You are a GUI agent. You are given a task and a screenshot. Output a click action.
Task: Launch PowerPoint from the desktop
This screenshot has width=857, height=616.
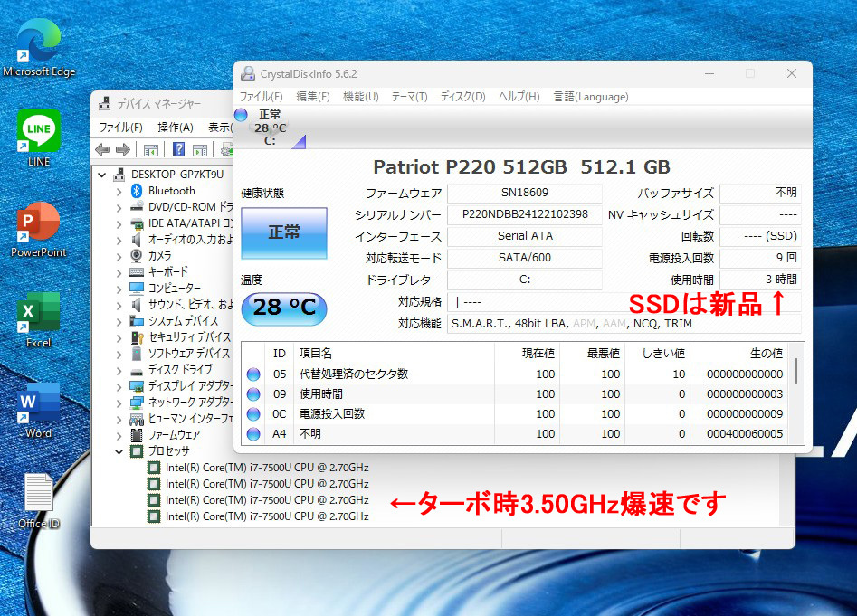click(38, 229)
